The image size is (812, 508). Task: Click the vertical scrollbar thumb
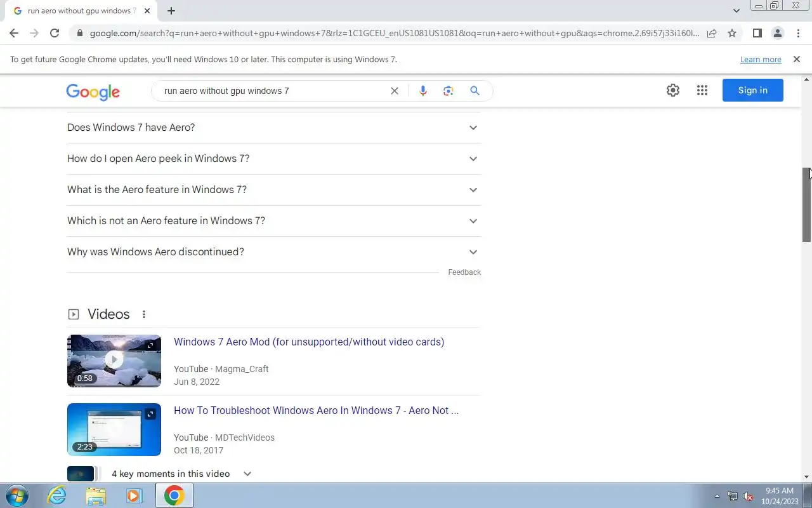pos(807,204)
